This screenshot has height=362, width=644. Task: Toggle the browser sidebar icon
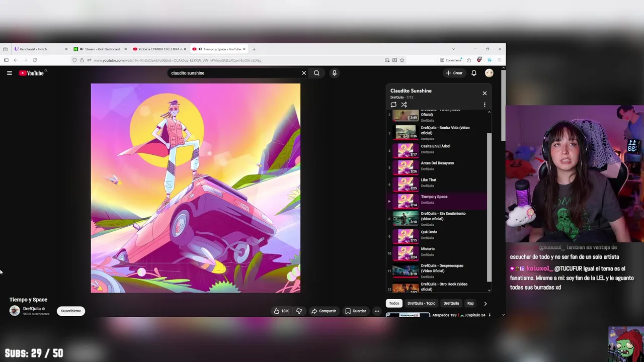6,60
